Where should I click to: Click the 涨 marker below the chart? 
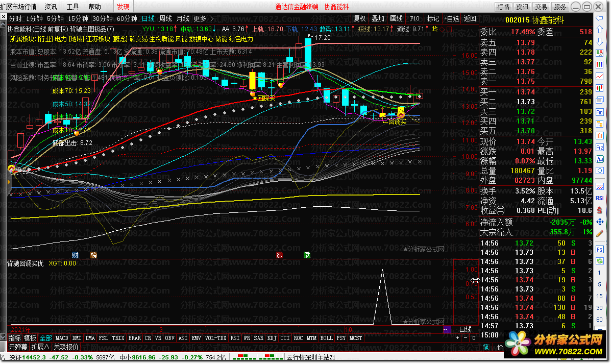tap(280, 255)
